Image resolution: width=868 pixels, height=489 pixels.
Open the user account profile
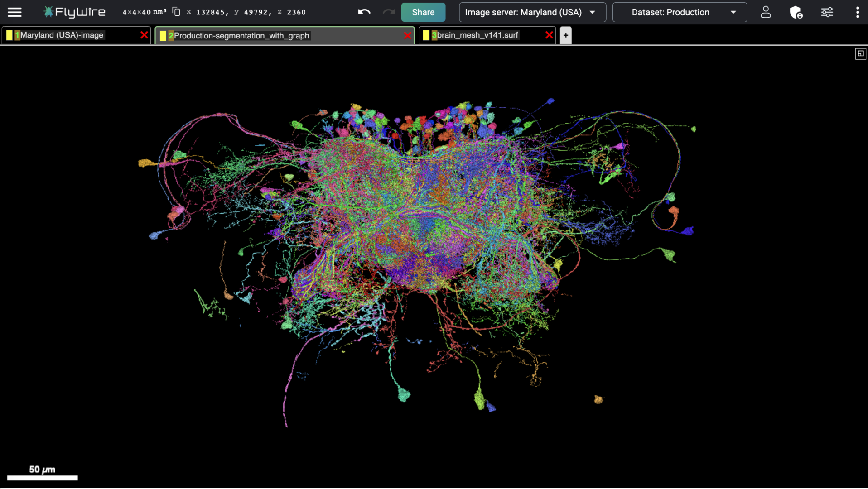(766, 12)
